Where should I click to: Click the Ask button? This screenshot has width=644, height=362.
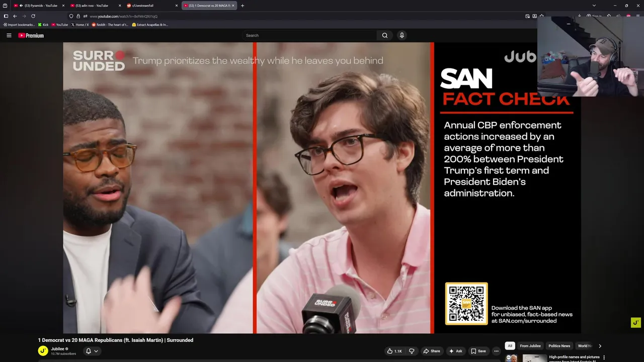coord(455,351)
